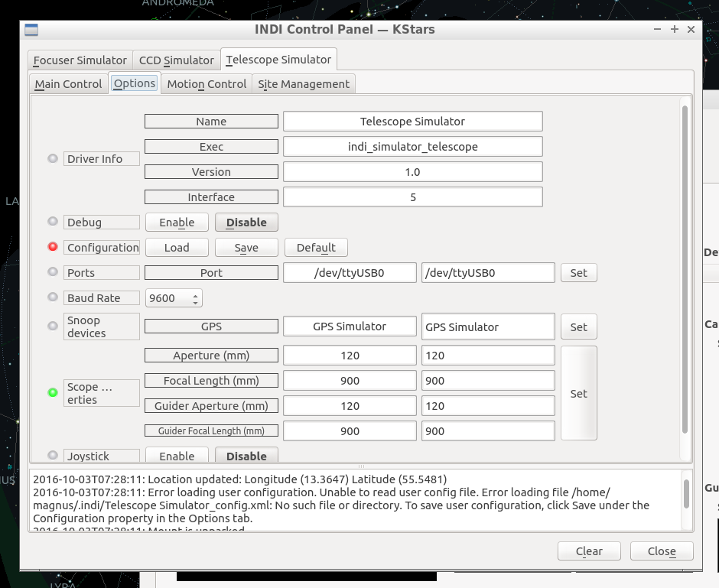The image size is (719, 588).
Task: Click the window menu icon in title bar
Action: (31, 30)
